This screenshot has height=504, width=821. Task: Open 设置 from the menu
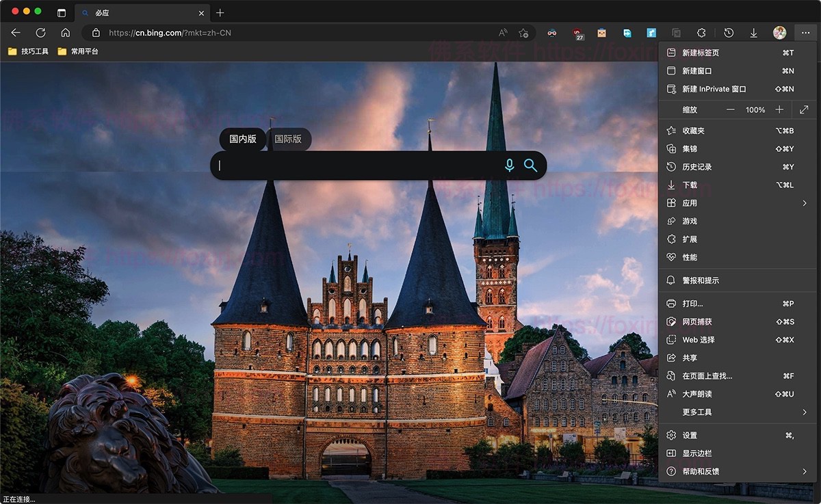pos(690,435)
